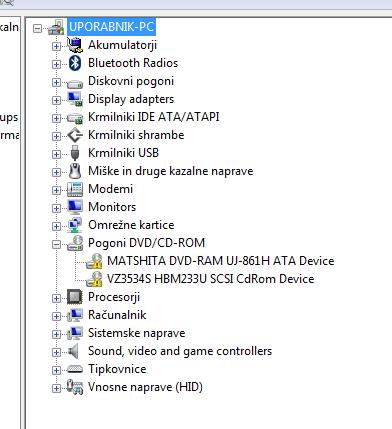Image resolution: width=392 pixels, height=429 pixels.
Task: Click the Sound controllers speaker icon
Action: (x=73, y=351)
